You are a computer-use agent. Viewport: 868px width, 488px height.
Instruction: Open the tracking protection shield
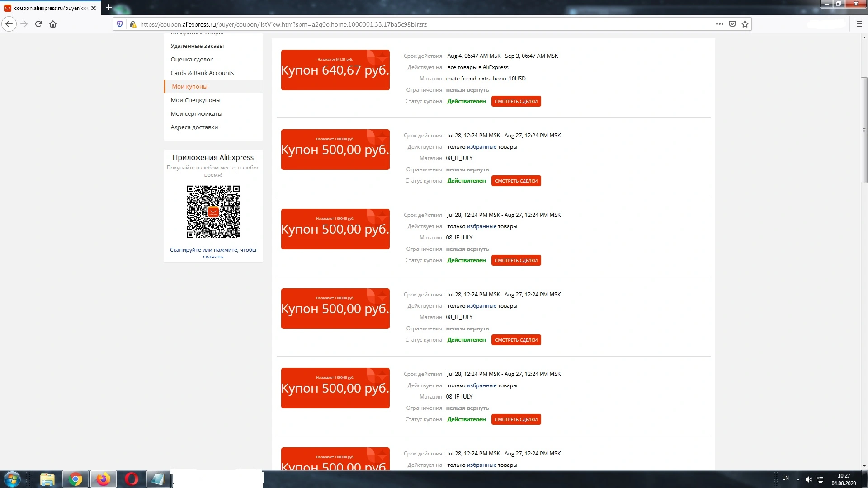(120, 24)
